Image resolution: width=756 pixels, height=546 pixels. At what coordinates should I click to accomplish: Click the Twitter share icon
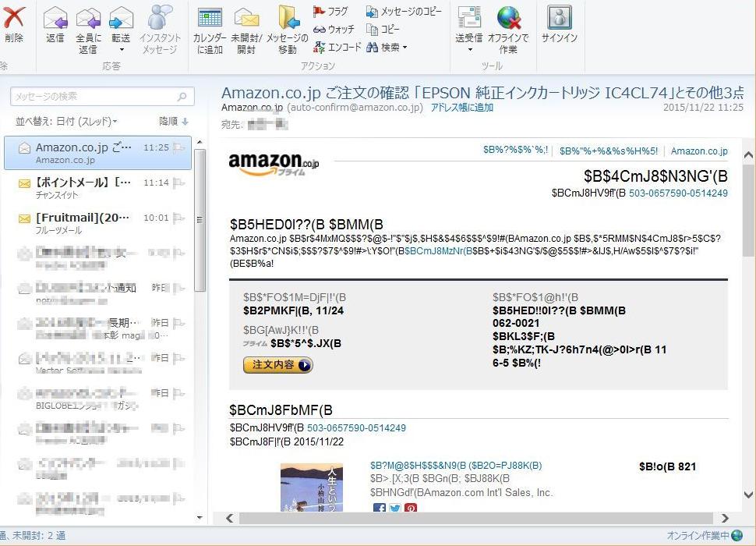[x=395, y=508]
